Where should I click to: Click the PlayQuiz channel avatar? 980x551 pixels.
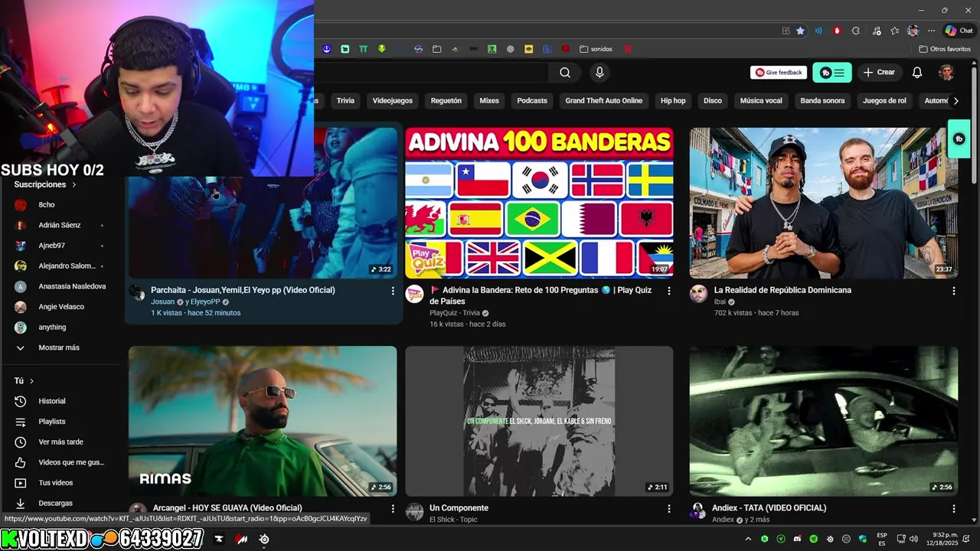pyautogui.click(x=414, y=294)
